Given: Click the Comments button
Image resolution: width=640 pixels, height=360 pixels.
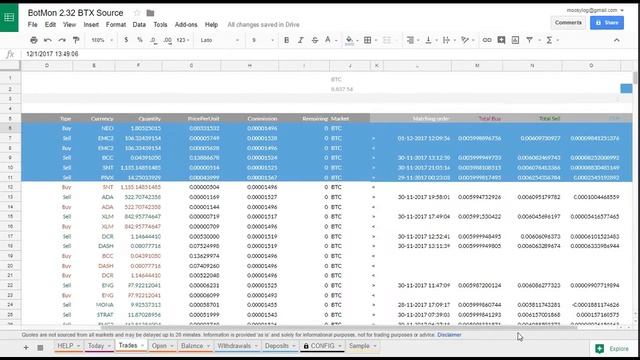Looking at the screenshot, I should coord(568,22).
